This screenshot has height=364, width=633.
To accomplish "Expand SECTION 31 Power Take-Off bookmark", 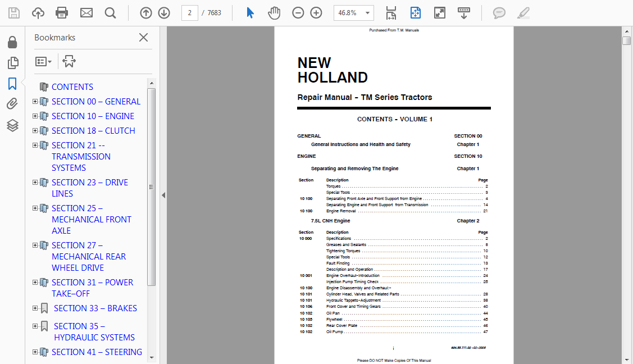I will [35, 282].
